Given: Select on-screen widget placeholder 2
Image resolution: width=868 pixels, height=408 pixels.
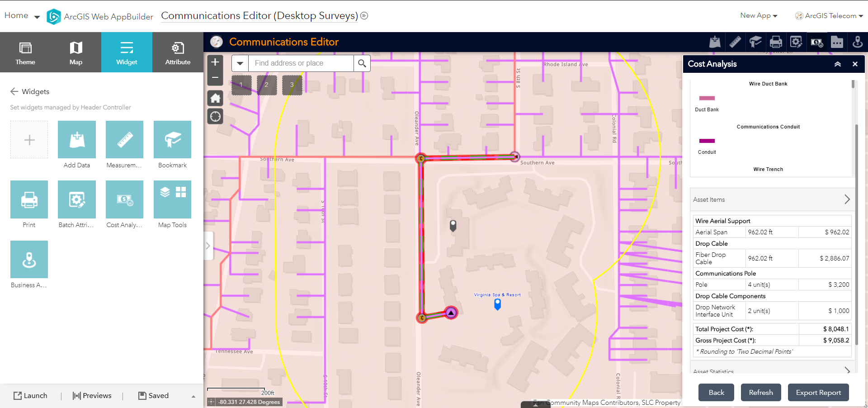Looking at the screenshot, I should pos(267,85).
